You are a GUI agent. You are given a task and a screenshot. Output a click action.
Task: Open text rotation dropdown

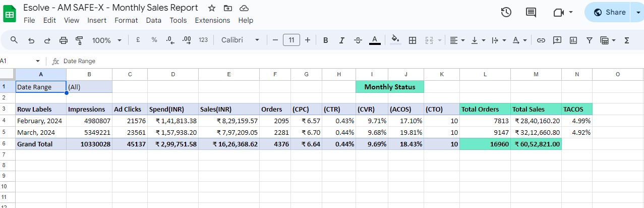click(x=519, y=40)
